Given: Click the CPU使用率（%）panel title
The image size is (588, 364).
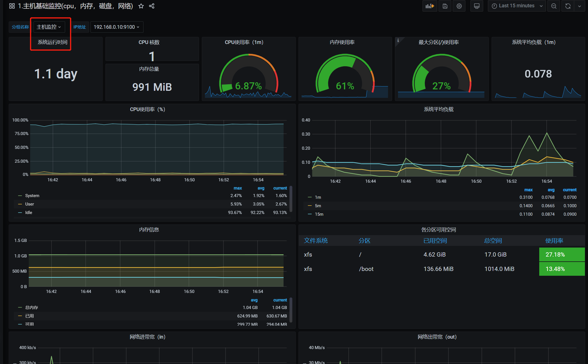Looking at the screenshot, I should point(147,109).
